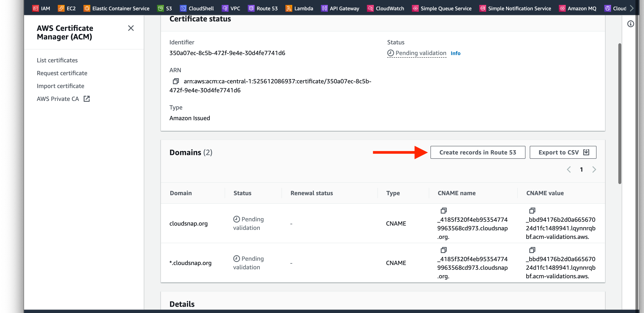Image resolution: width=644 pixels, height=313 pixels.
Task: Click Pending validation in *.cloudsnap.org row
Action: 248,263
